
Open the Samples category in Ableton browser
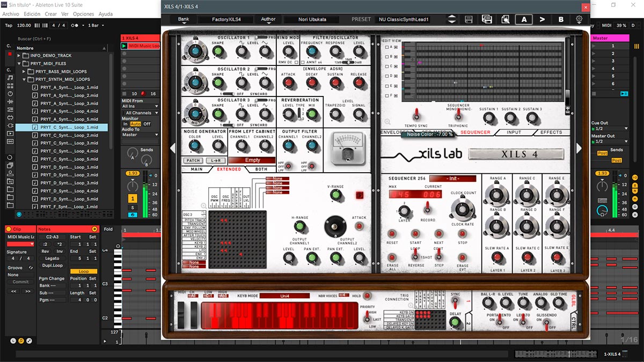[10, 141]
